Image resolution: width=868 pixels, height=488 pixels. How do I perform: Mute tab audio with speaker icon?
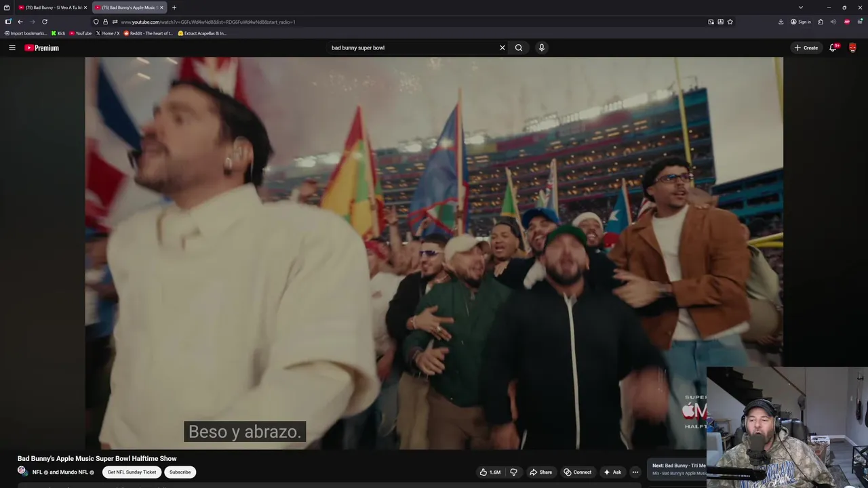(x=833, y=22)
